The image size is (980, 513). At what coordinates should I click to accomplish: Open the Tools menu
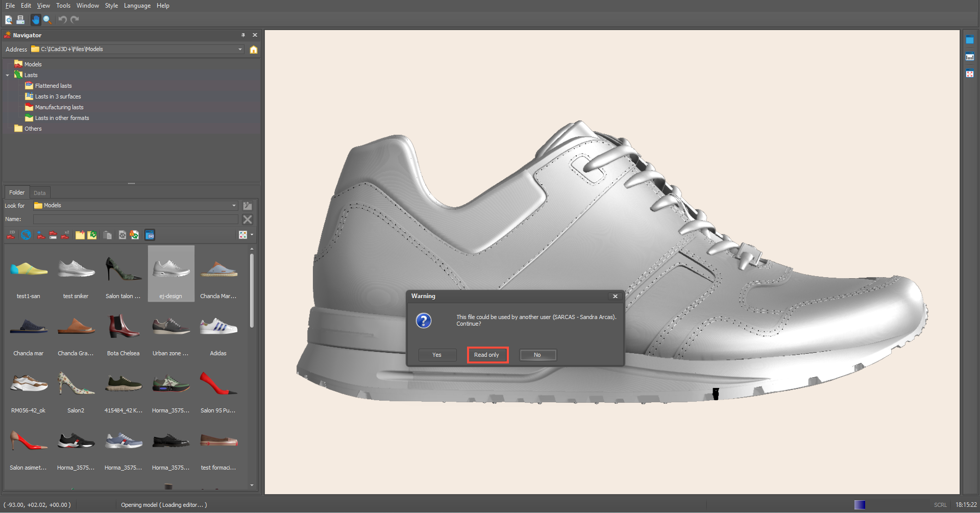click(x=63, y=6)
